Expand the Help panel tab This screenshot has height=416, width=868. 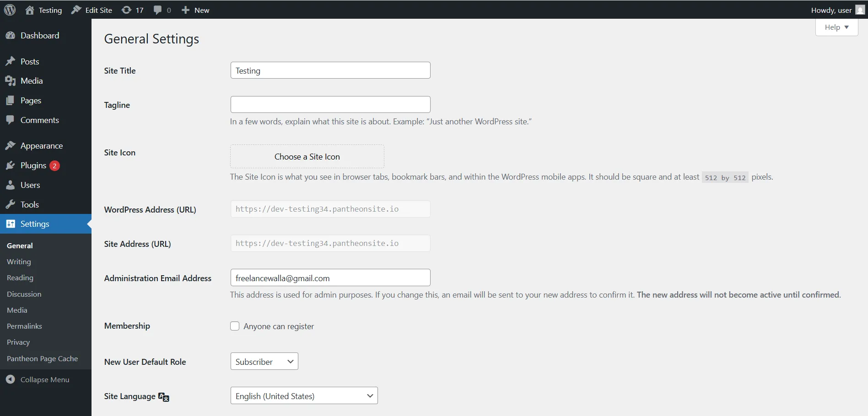click(836, 27)
